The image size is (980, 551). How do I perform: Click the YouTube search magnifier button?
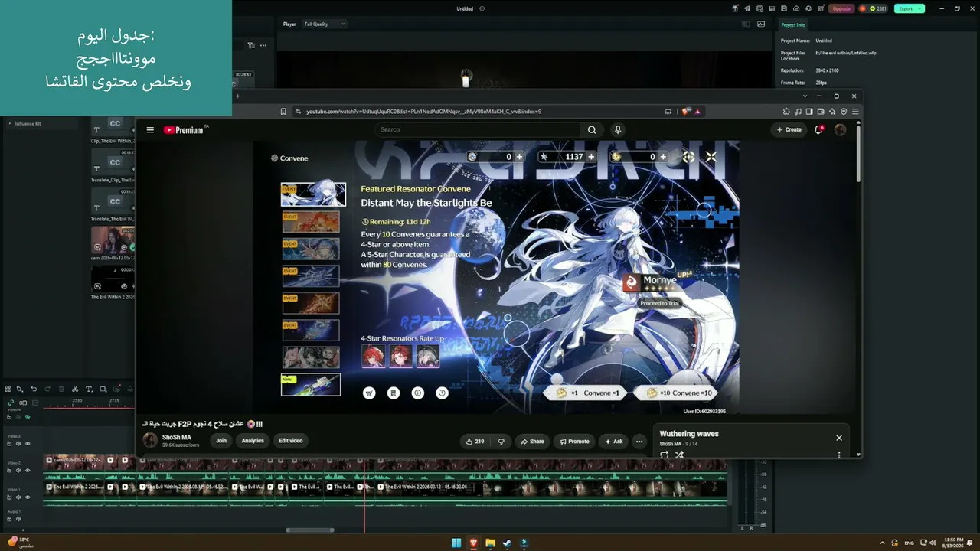tap(592, 130)
